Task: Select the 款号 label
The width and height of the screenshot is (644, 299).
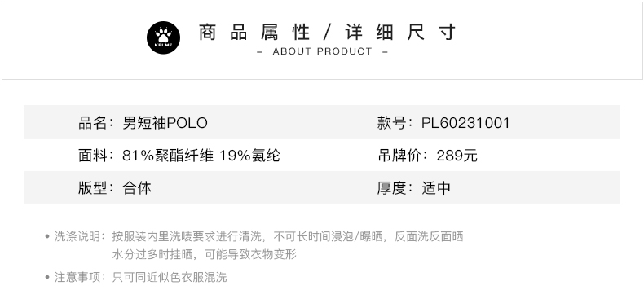Action: point(392,123)
